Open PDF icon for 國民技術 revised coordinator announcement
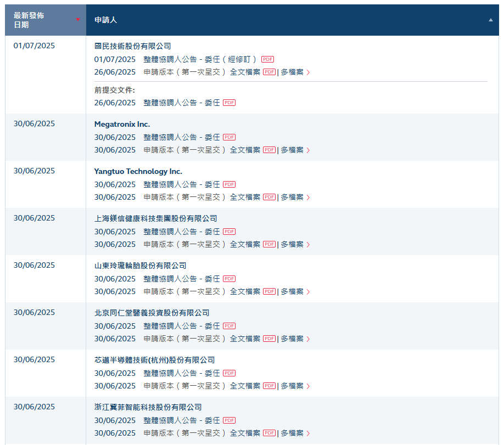The height and width of the screenshot is (445, 504). point(267,59)
